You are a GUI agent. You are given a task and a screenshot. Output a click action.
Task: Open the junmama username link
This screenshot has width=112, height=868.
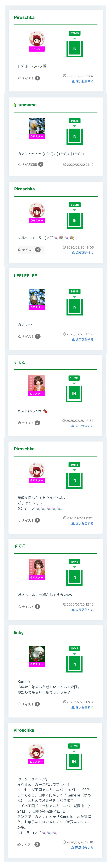click(x=27, y=105)
